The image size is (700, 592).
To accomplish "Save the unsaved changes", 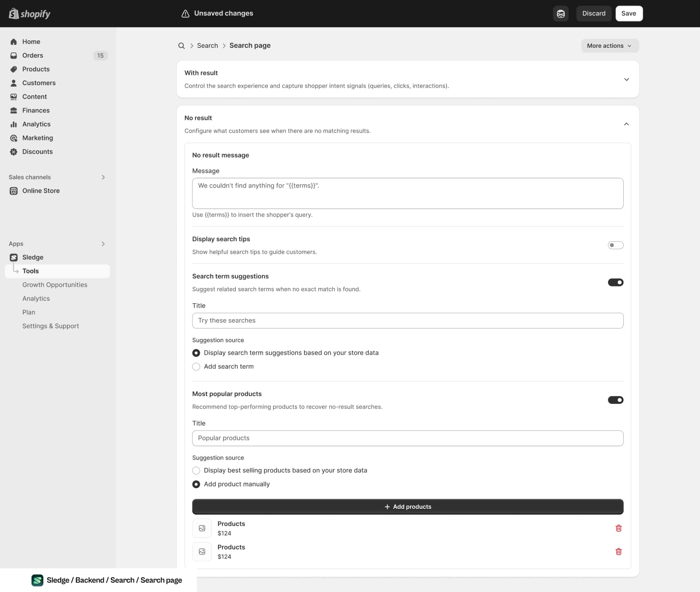I will (629, 14).
